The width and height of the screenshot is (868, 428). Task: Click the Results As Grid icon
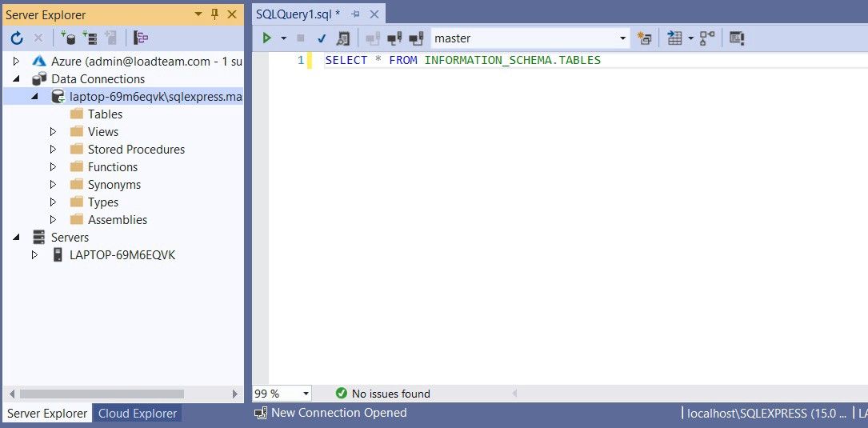(674, 38)
